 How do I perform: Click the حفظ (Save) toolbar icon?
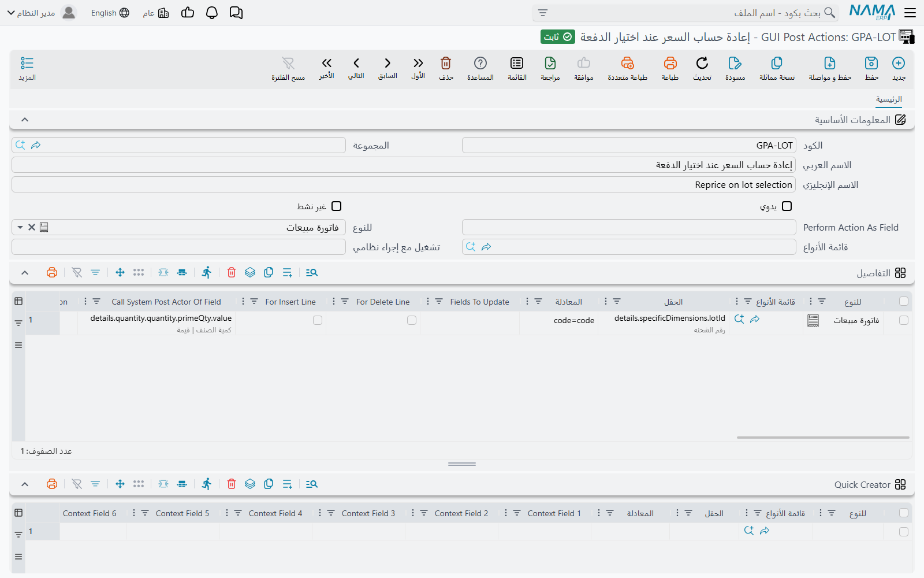[871, 63]
